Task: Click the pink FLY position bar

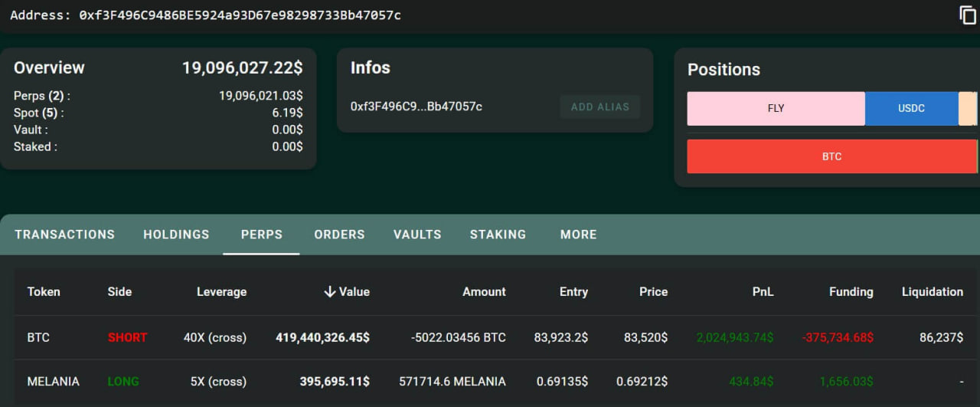Action: [x=776, y=109]
